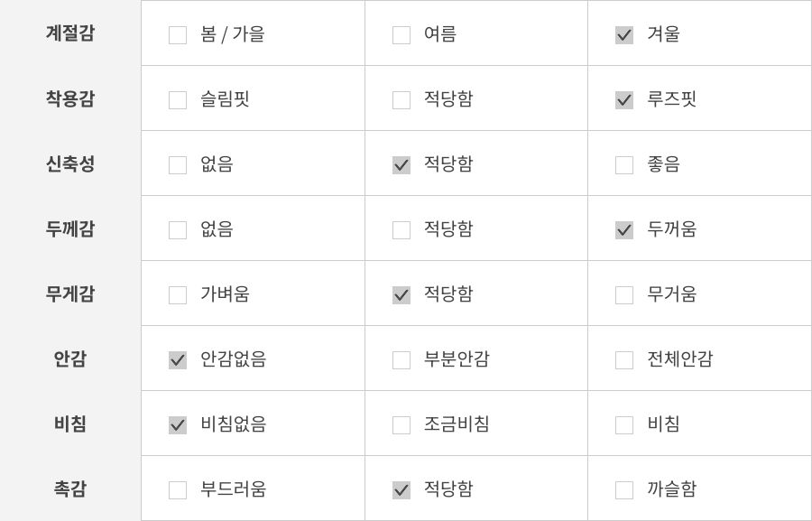Select the 부분안감 checkbox
Screen dimensions: 812x521
click(401, 360)
